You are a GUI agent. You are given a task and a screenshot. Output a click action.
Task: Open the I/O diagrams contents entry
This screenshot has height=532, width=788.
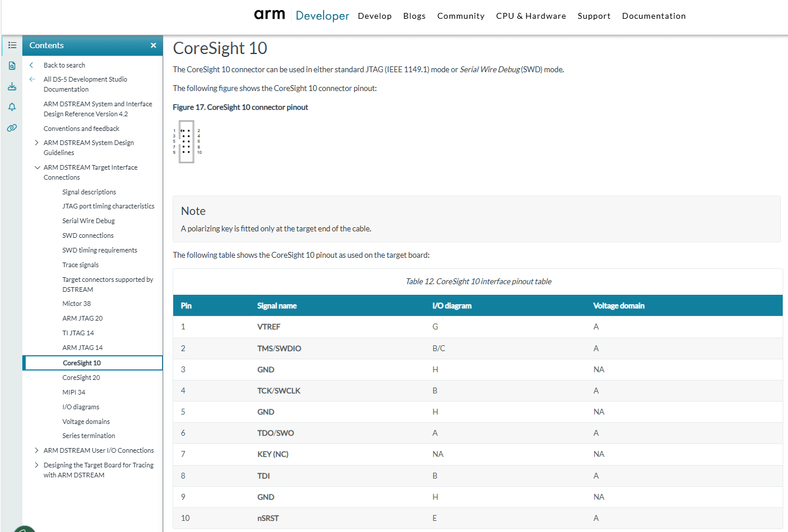coord(80,407)
